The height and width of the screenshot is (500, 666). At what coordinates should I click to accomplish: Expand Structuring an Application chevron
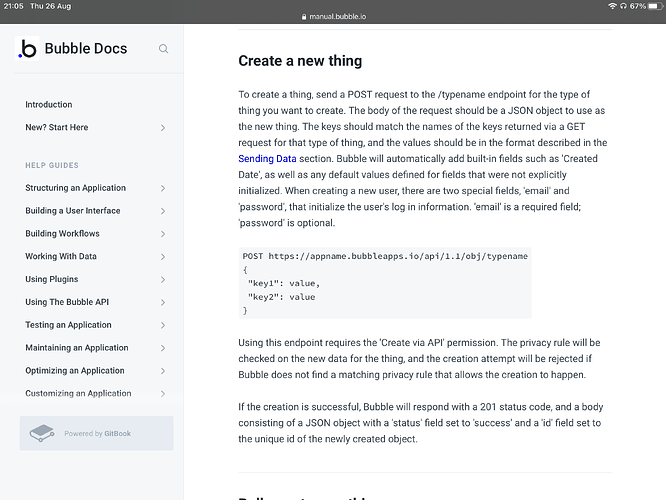pos(163,188)
